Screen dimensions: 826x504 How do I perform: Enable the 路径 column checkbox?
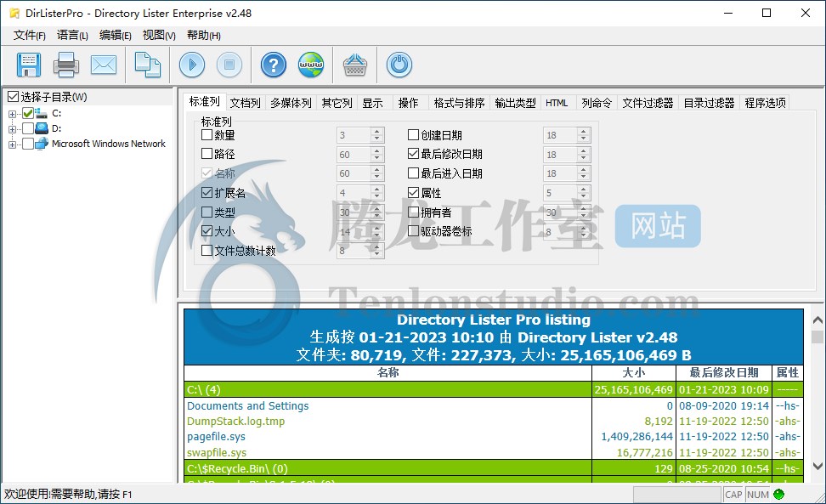(206, 154)
